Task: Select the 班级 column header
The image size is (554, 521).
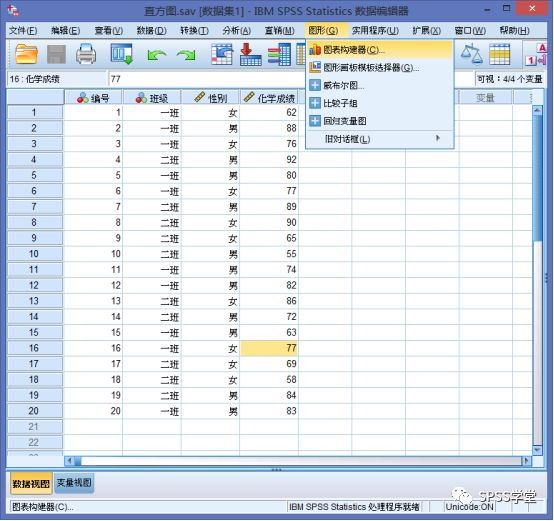Action: pyautogui.click(x=152, y=98)
